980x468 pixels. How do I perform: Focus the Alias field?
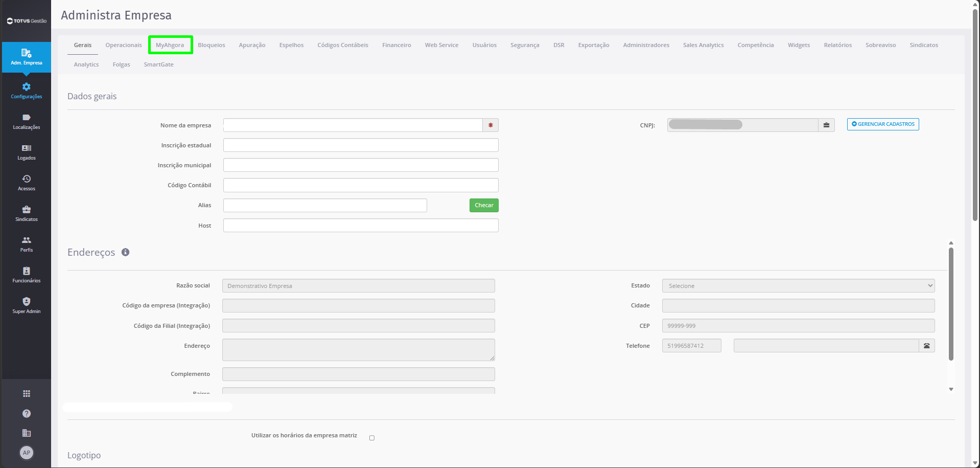(325, 205)
